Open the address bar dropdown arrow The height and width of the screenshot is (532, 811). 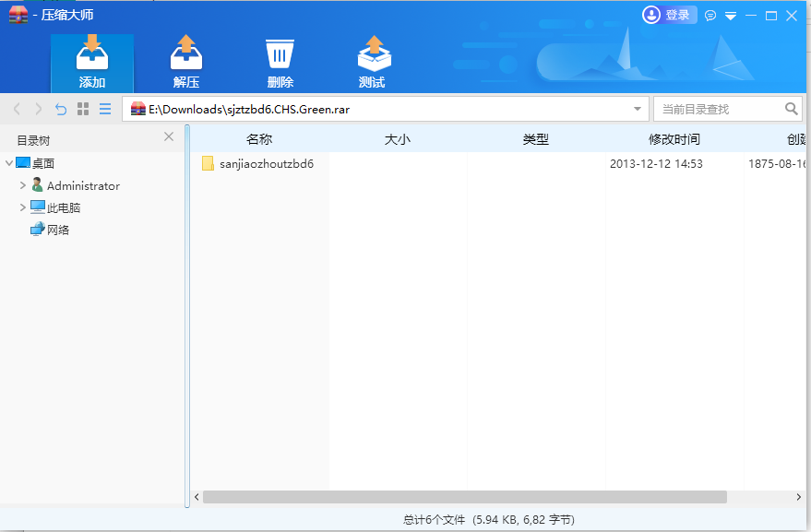[637, 108]
